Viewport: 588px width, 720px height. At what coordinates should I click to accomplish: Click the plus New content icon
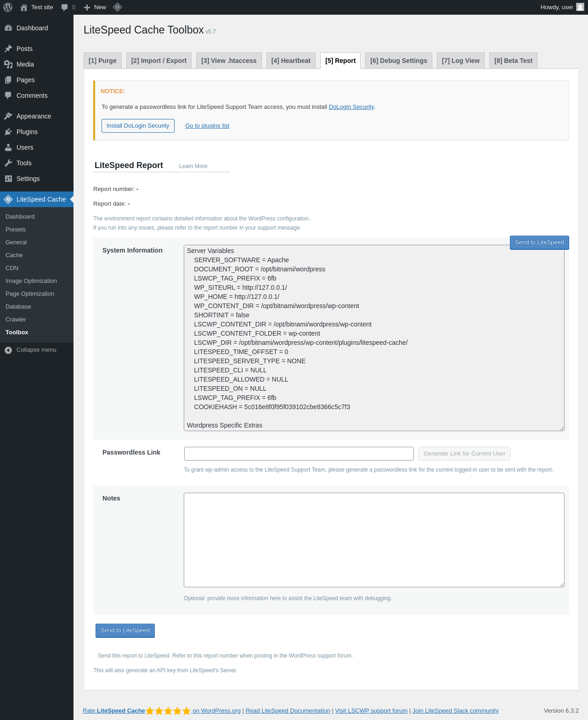click(87, 7)
